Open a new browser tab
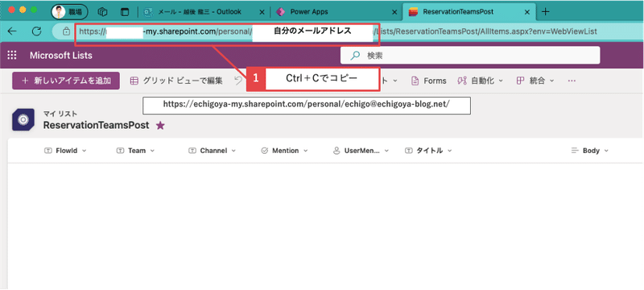 pyautogui.click(x=546, y=12)
